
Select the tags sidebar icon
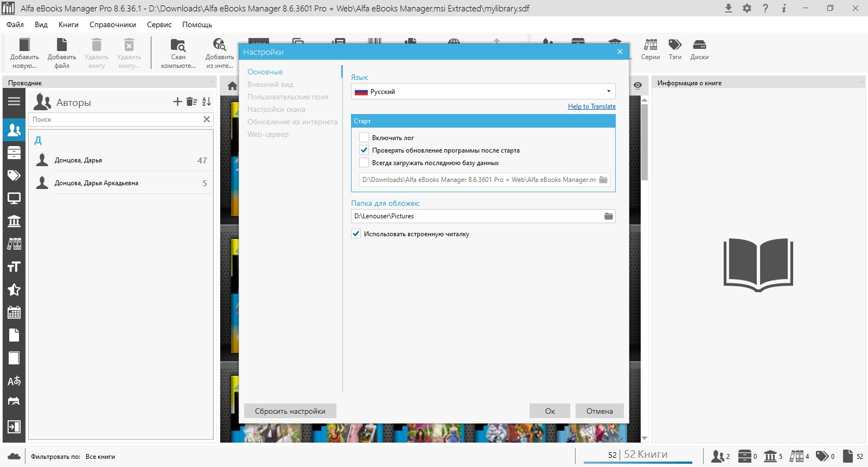click(x=14, y=175)
